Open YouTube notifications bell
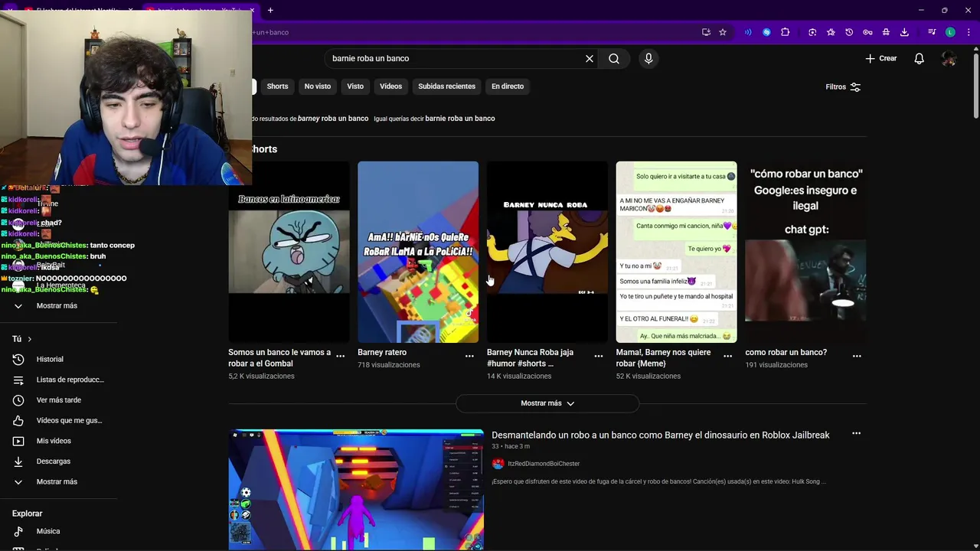 919,58
